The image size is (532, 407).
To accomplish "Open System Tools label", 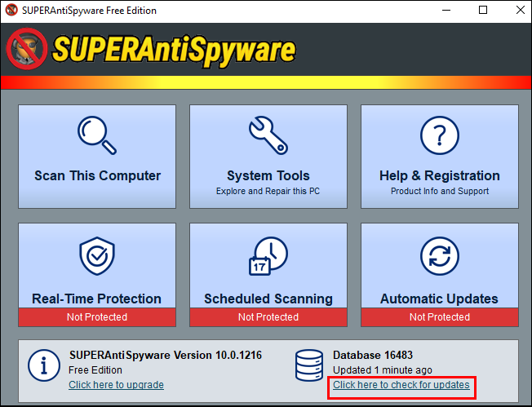I will pyautogui.click(x=268, y=175).
